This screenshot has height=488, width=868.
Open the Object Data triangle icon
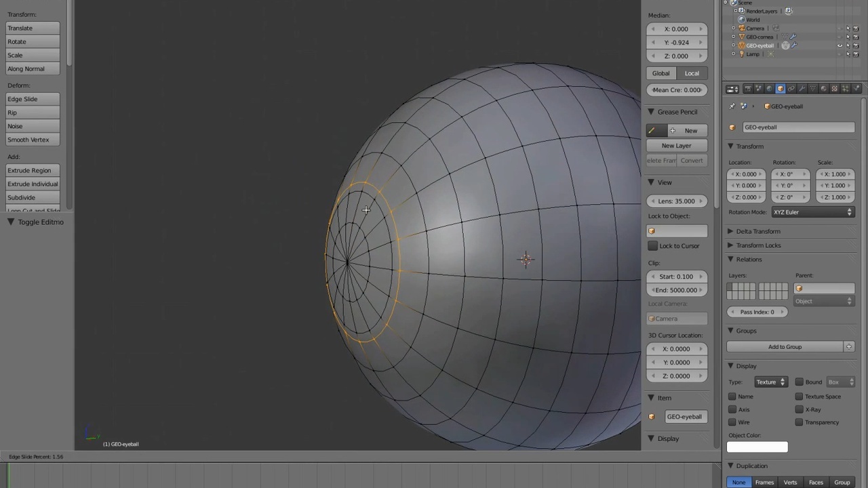point(813,89)
